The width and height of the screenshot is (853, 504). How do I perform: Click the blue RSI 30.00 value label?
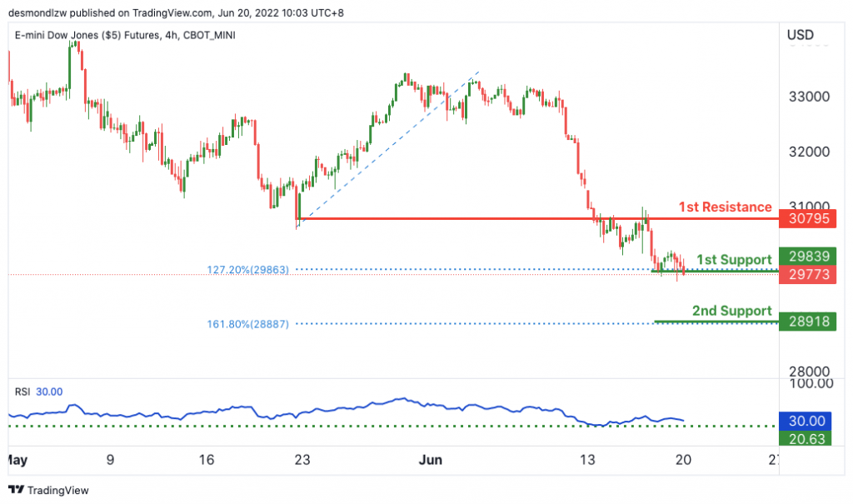tap(806, 421)
